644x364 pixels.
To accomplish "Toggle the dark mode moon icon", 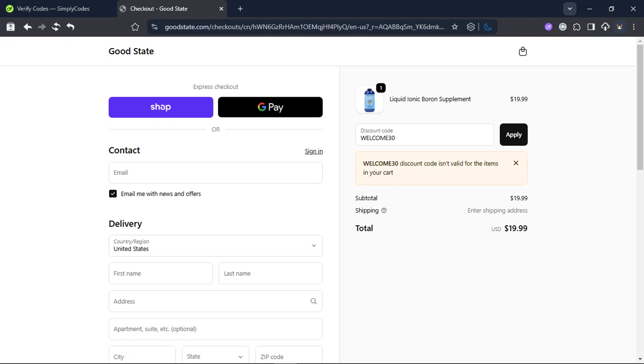I will pyautogui.click(x=488, y=27).
